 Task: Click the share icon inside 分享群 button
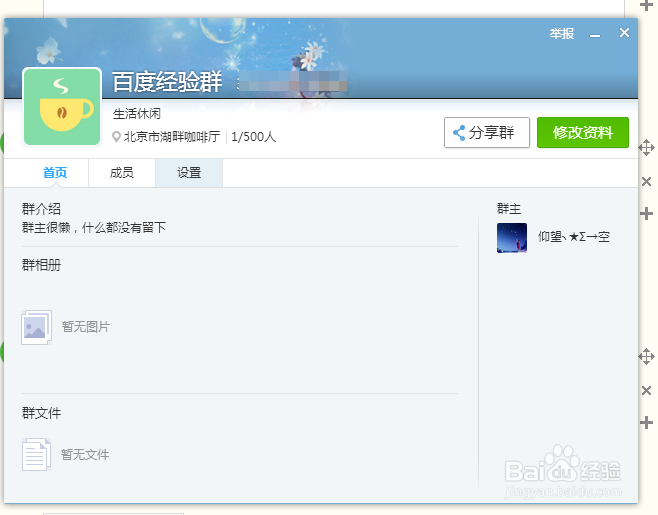[459, 133]
